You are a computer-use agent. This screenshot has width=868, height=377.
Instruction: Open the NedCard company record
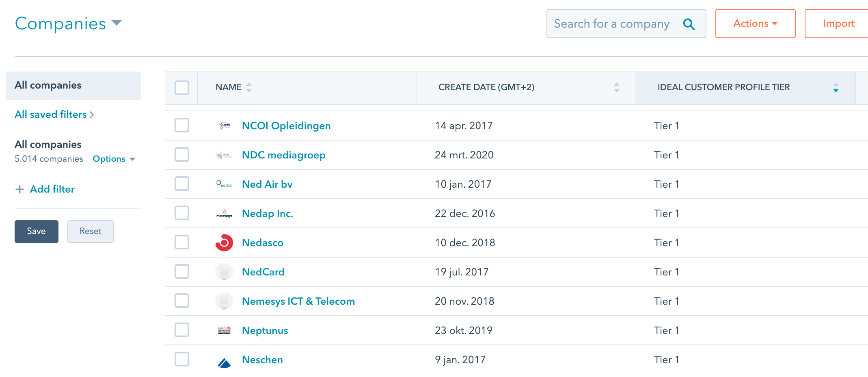pos(263,272)
